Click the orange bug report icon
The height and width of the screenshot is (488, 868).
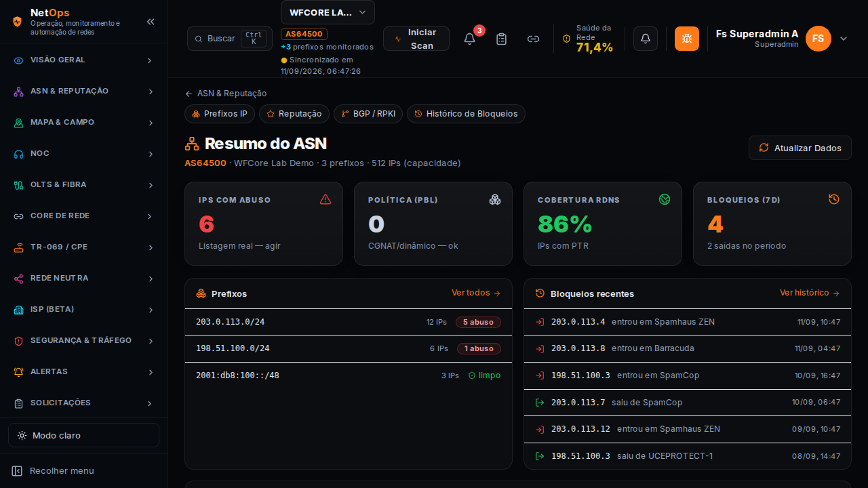687,39
